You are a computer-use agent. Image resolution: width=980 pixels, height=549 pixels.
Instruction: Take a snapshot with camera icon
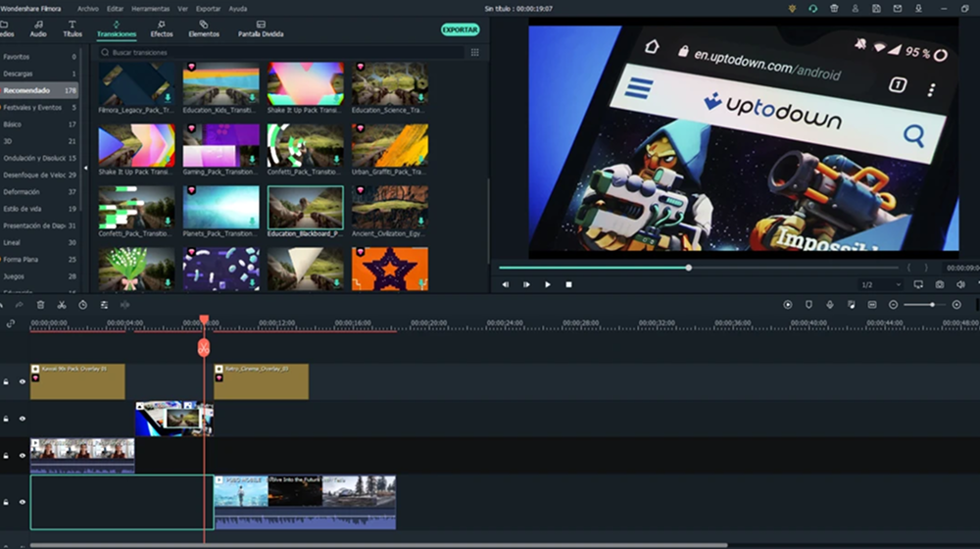[940, 284]
